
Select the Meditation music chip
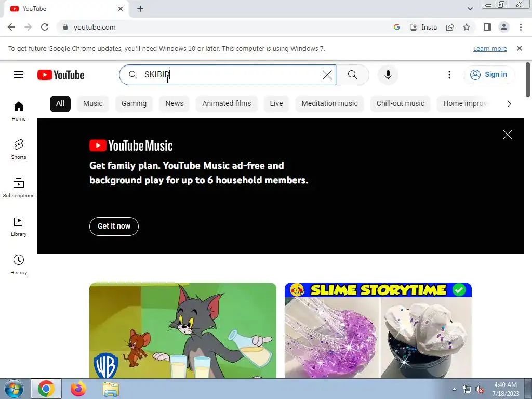tap(329, 104)
